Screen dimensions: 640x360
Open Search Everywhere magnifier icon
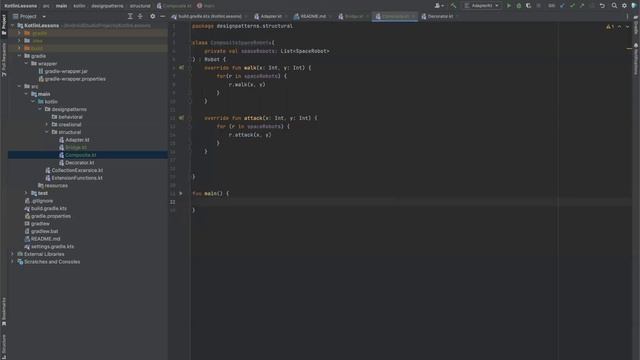click(614, 6)
